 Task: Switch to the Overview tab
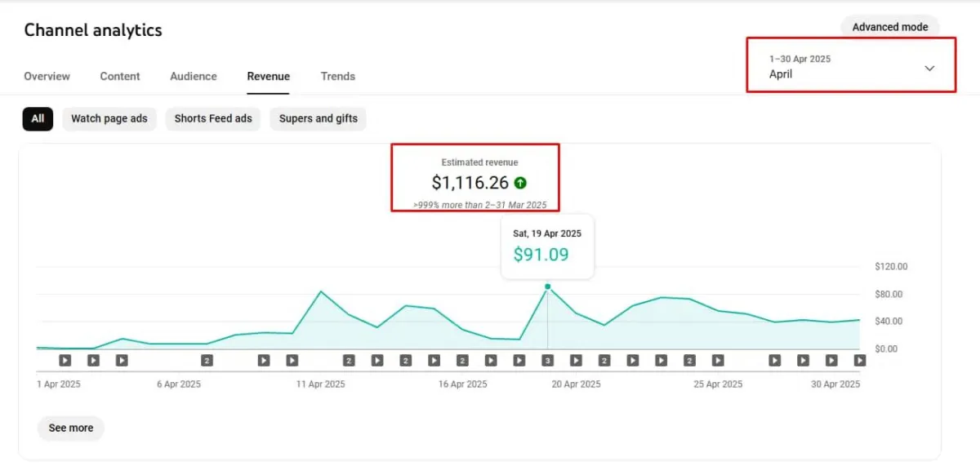click(47, 76)
